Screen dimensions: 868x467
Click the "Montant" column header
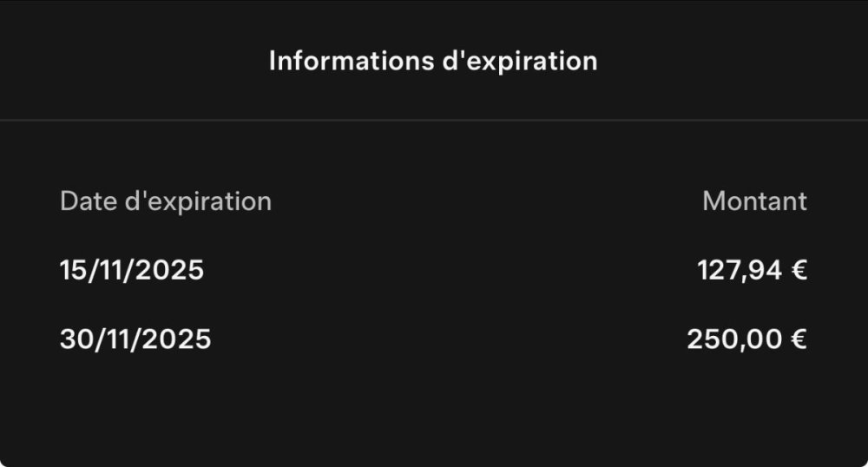click(754, 201)
